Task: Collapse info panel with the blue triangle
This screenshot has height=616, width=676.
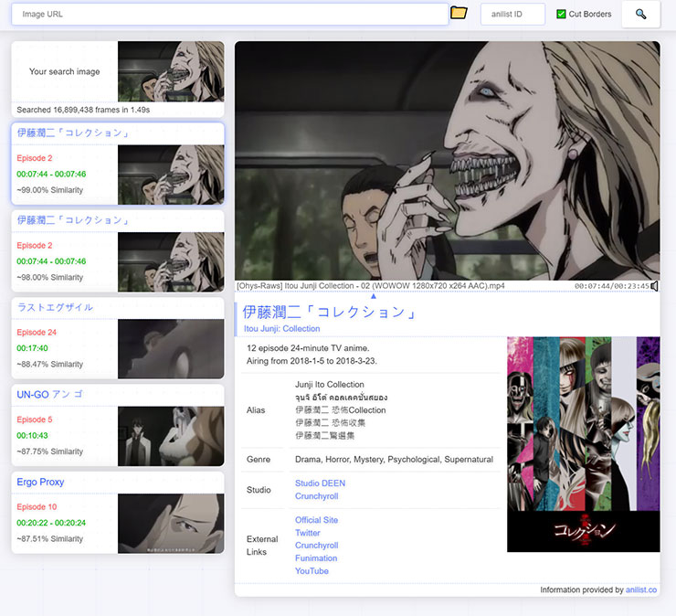Action: pos(373,295)
